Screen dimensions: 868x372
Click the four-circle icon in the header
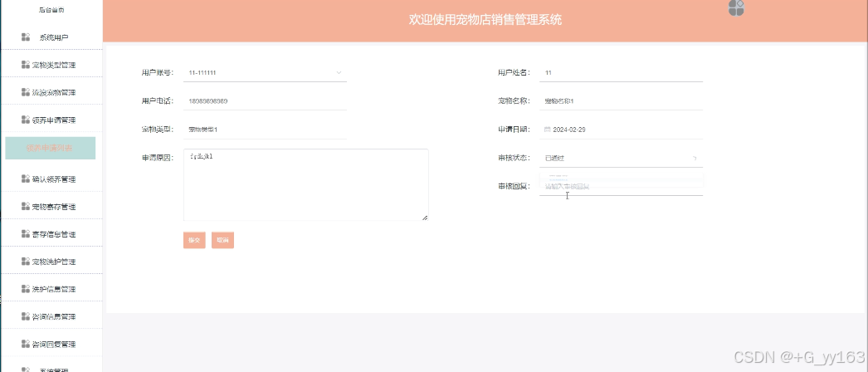736,7
